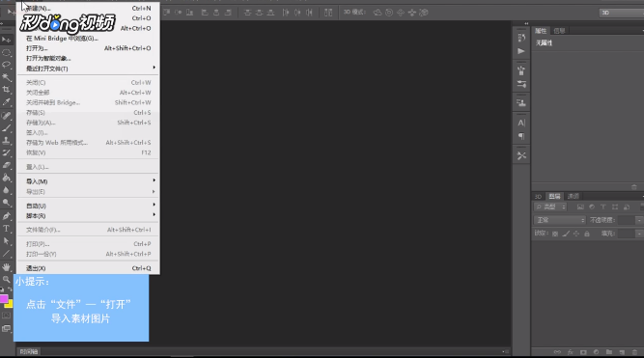Choose 打开为 (Open As) menu item
Viewport: 644px width, 358px height.
click(88, 48)
